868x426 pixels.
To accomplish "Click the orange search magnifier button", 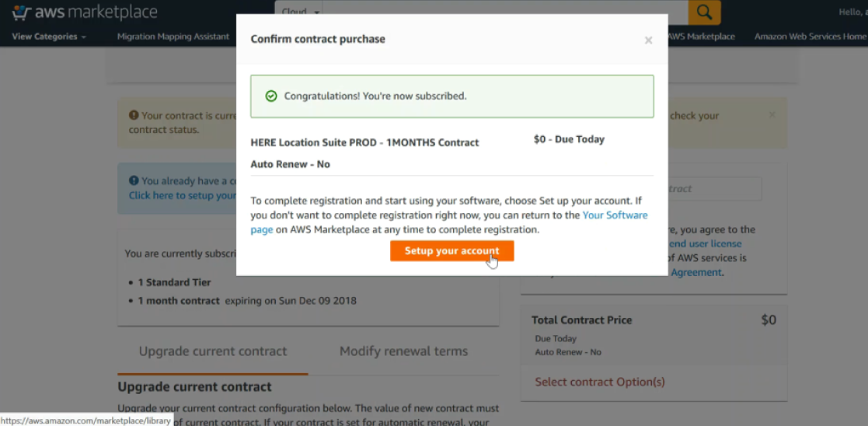I will (704, 12).
